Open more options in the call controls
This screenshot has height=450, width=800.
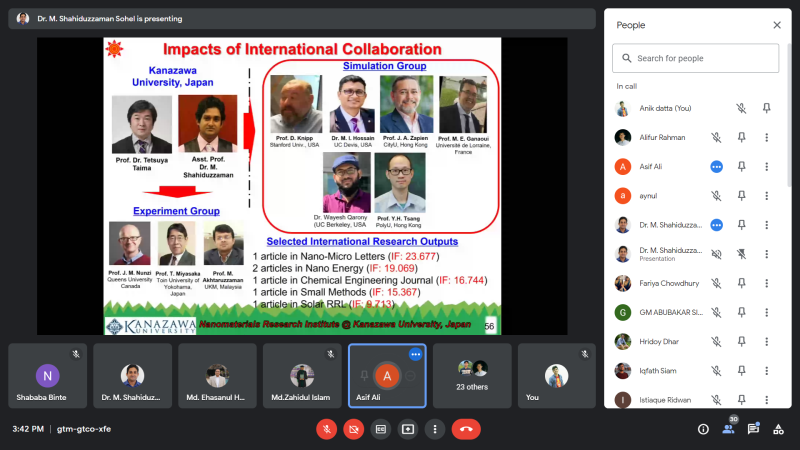coord(435,429)
